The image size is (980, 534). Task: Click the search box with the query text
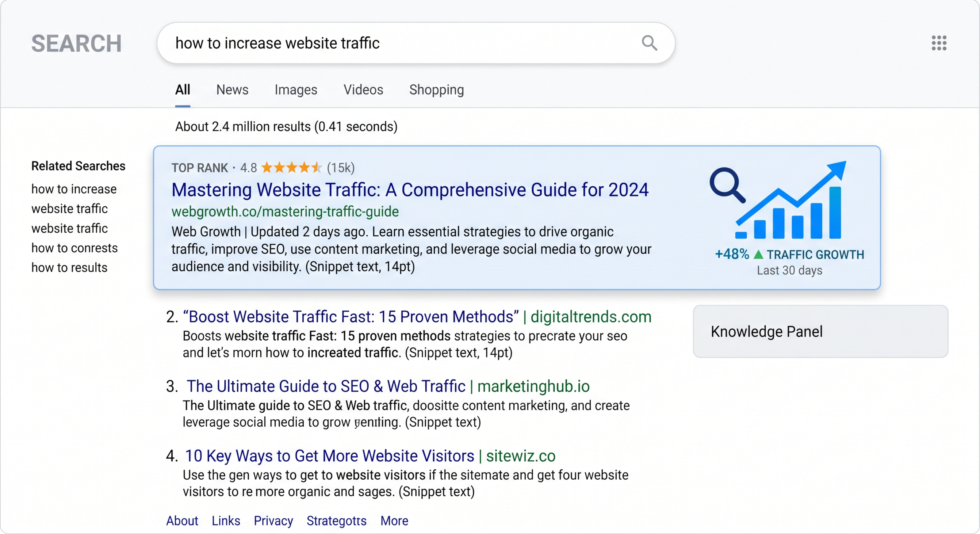pyautogui.click(x=416, y=43)
